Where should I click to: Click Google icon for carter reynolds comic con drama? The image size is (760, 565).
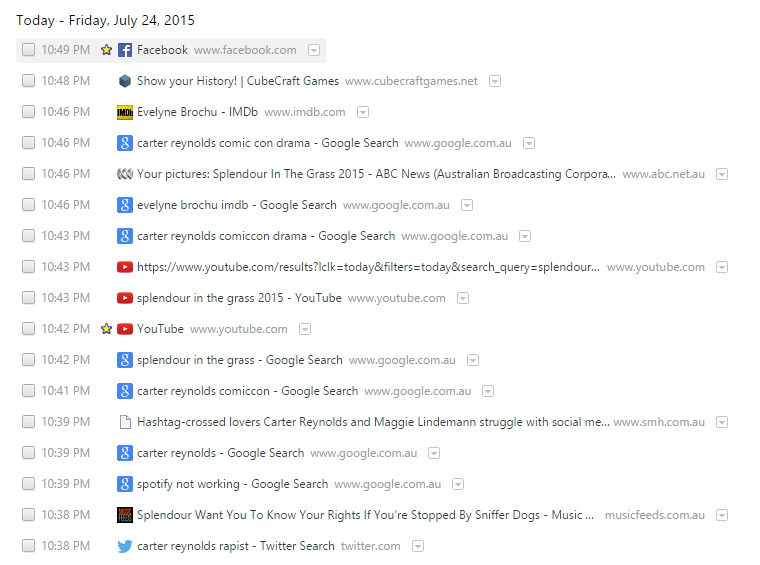coord(125,143)
